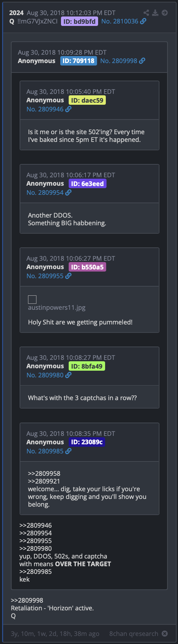This screenshot has width=178, height=644.
Task: Click the blue ID: 709118 badge
Action: click(78, 61)
